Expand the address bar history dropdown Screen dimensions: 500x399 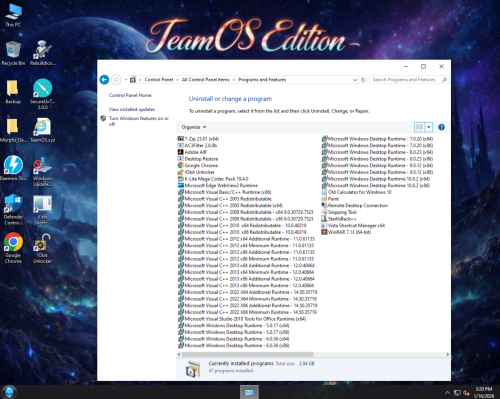pos(355,80)
